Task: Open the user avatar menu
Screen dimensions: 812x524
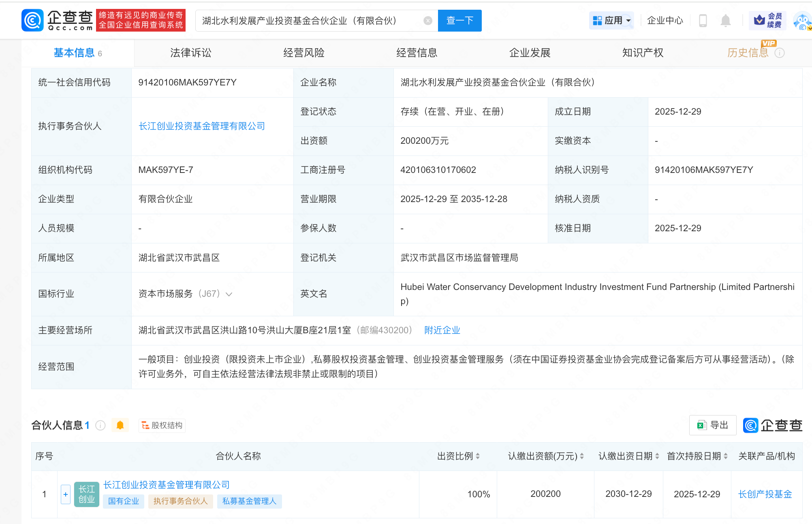Action: coord(802,21)
